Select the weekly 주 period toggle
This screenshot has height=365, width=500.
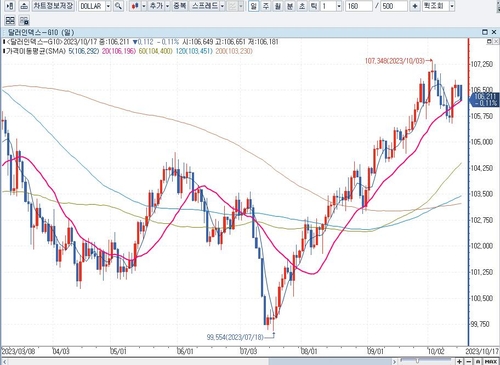click(266, 6)
